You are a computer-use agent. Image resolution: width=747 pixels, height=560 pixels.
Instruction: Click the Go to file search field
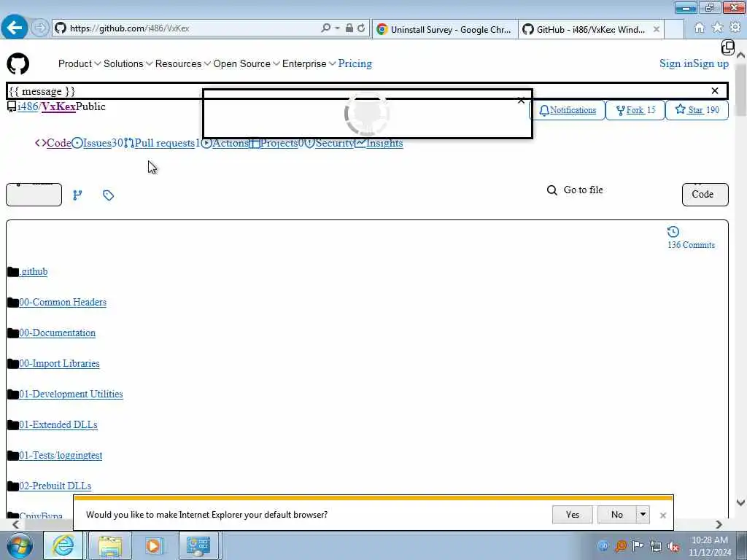(583, 190)
